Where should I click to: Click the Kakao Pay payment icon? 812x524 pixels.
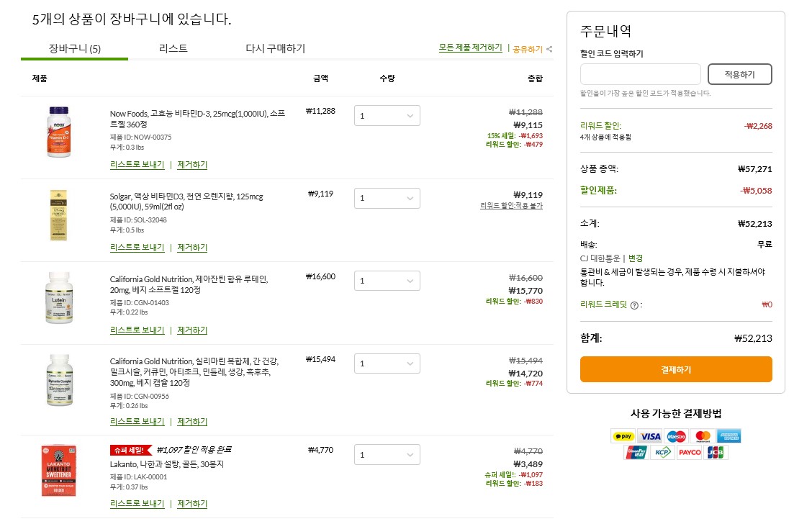623,436
